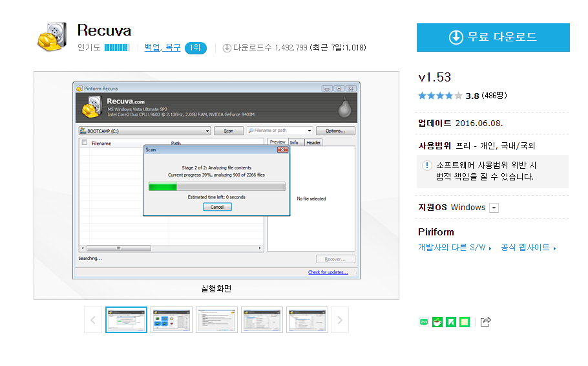Expand the Filename or path dropdown arrow
The image size is (588, 366).
click(x=310, y=131)
